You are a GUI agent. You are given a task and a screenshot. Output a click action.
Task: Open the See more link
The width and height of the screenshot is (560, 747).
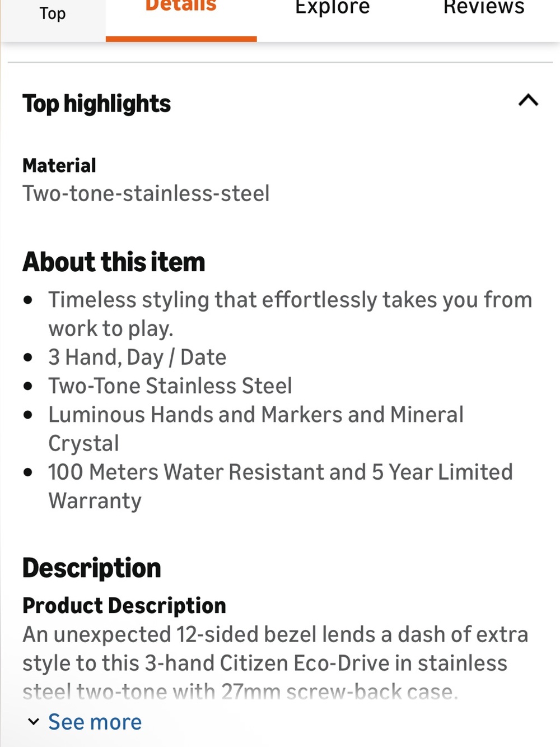95,722
